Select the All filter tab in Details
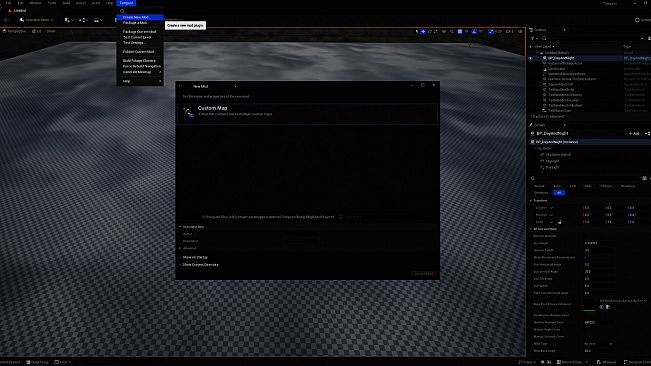The width and height of the screenshot is (651, 366). (559, 193)
